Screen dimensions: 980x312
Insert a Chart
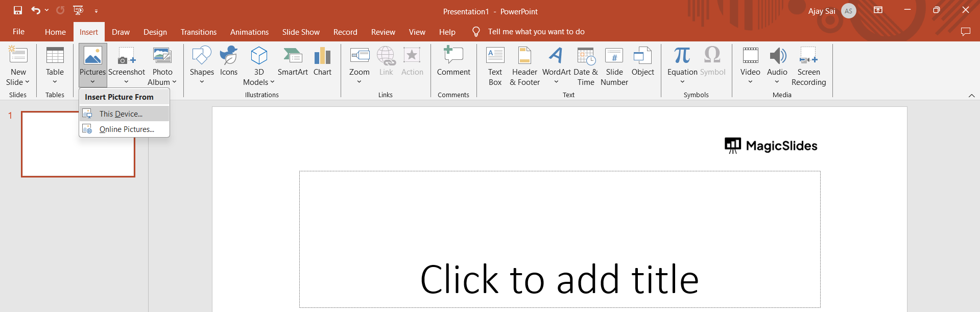(322, 61)
